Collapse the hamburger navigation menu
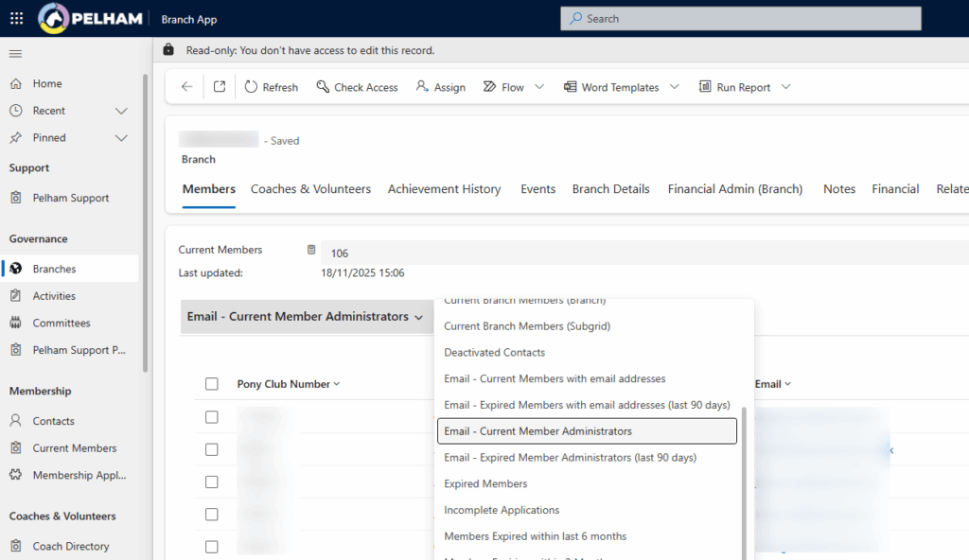Viewport: 969px width, 560px height. click(x=16, y=54)
